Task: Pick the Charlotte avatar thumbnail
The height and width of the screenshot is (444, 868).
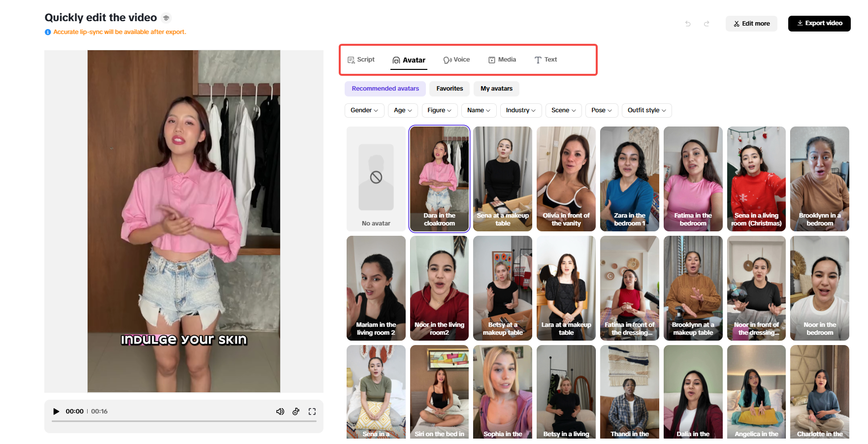Action: pyautogui.click(x=820, y=392)
